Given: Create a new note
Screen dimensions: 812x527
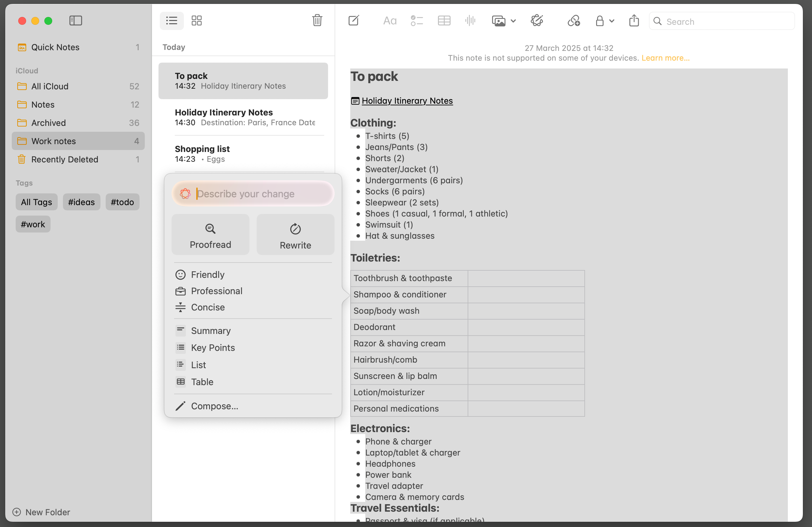Looking at the screenshot, I should pyautogui.click(x=353, y=21).
